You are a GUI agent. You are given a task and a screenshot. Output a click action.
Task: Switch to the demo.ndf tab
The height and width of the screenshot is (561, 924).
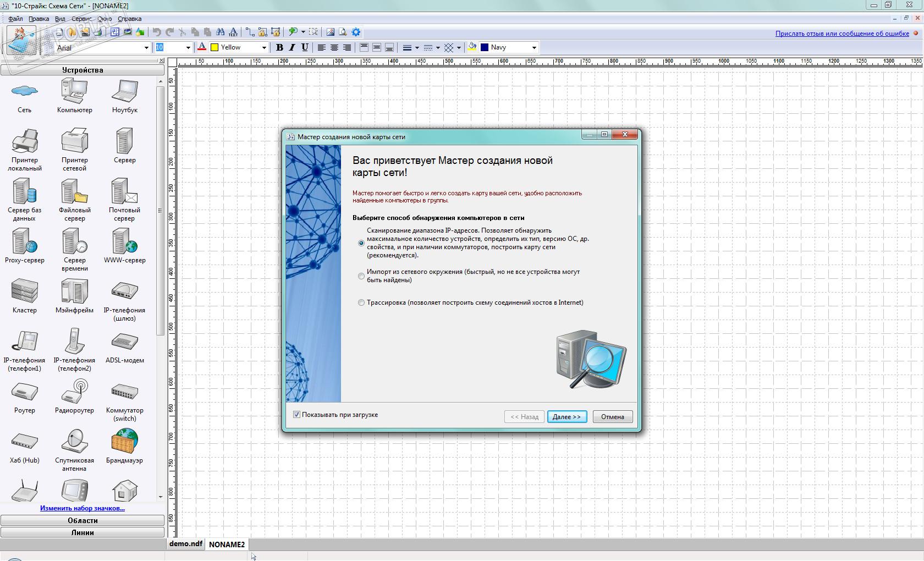pyautogui.click(x=186, y=543)
